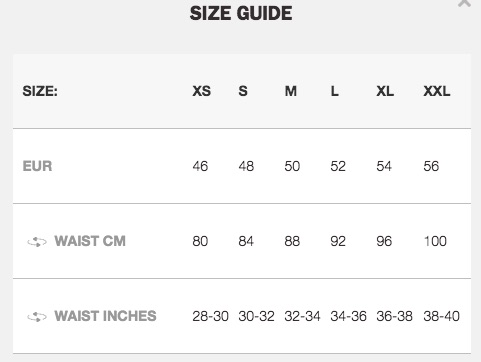Select the XS size column header
This screenshot has height=362, width=481.
click(201, 91)
